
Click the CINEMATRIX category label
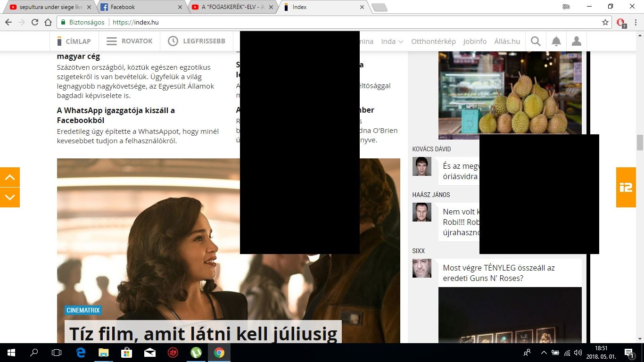pyautogui.click(x=83, y=310)
